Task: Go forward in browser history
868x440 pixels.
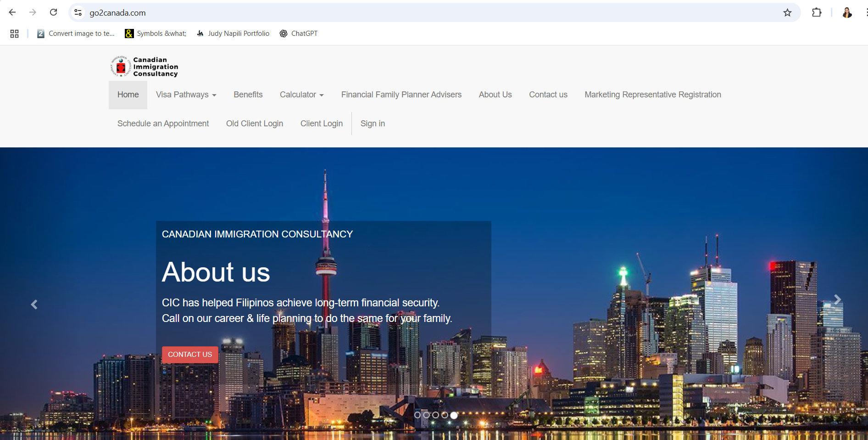Action: click(x=33, y=12)
